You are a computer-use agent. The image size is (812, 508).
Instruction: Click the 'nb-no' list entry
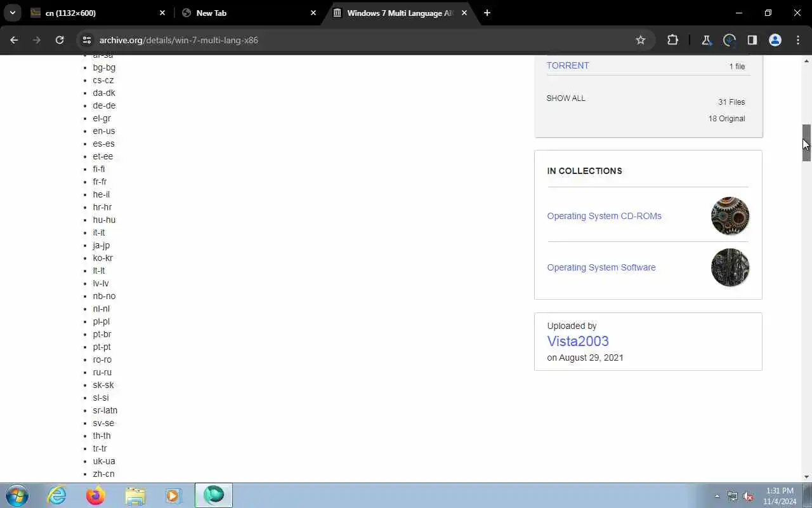(104, 296)
